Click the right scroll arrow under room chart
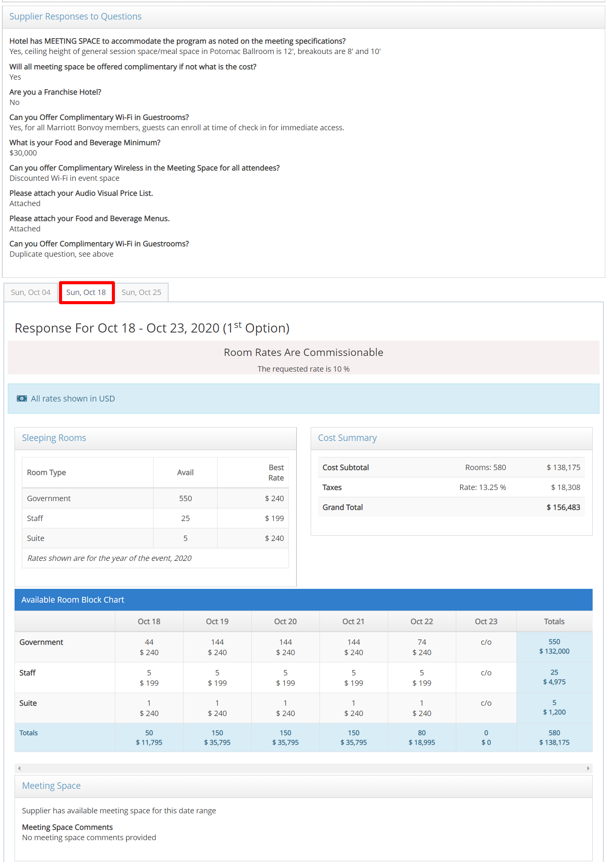This screenshot has height=862, width=616. pos(588,768)
